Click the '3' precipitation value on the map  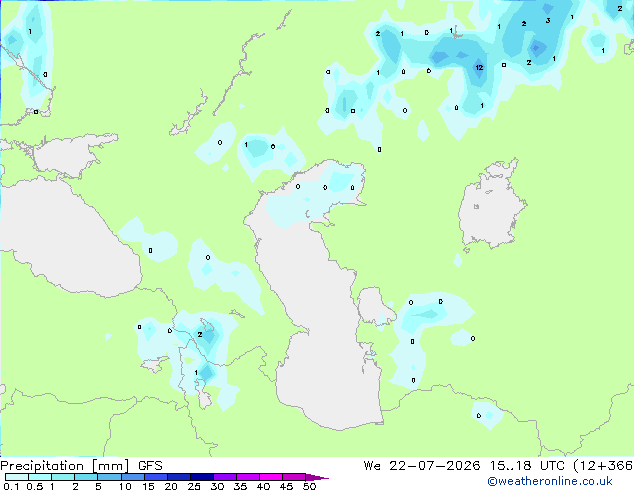pyautogui.click(x=548, y=21)
